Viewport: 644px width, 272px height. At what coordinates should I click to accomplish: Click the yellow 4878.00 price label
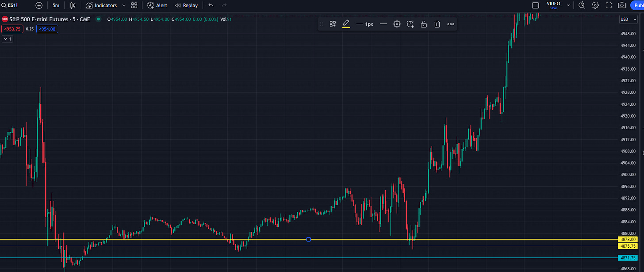tap(627, 239)
